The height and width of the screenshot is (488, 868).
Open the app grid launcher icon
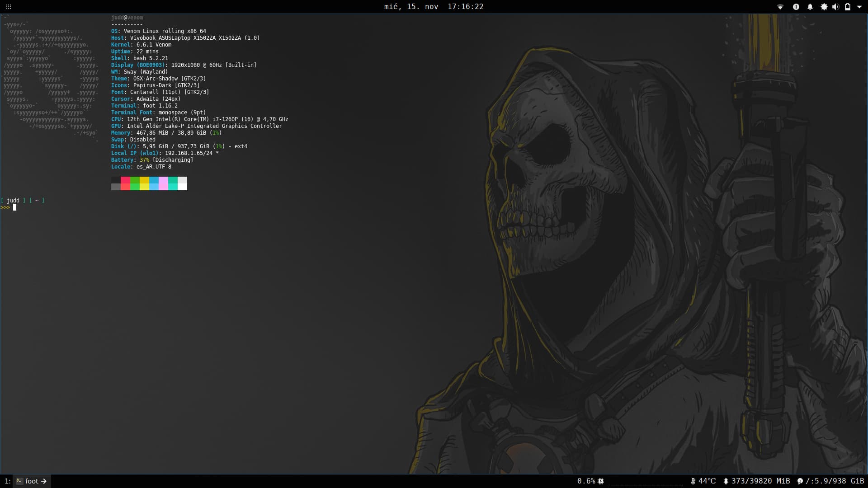point(8,7)
